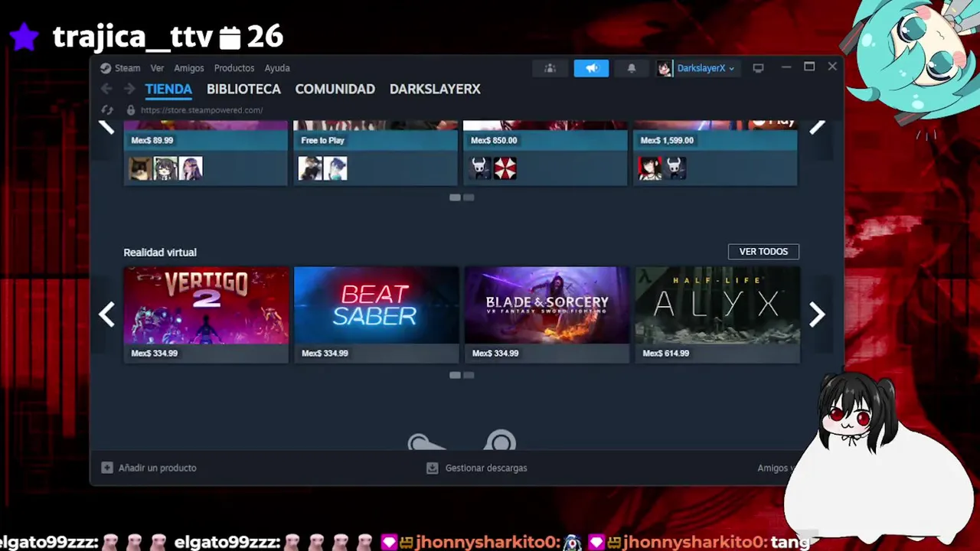
Task: Open the Amigos chat link at bottom right
Action: pos(775,468)
